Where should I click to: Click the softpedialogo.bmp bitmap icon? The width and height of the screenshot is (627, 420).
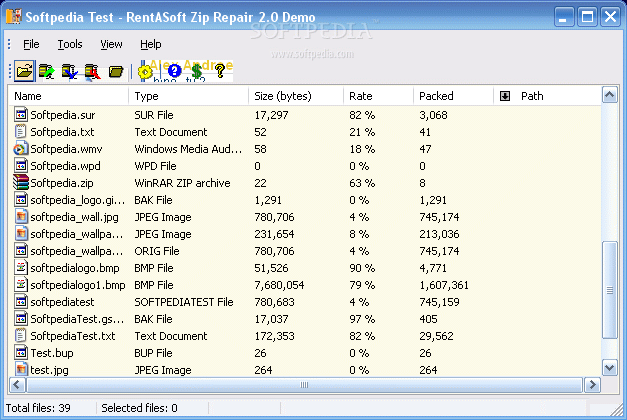pos(21,268)
